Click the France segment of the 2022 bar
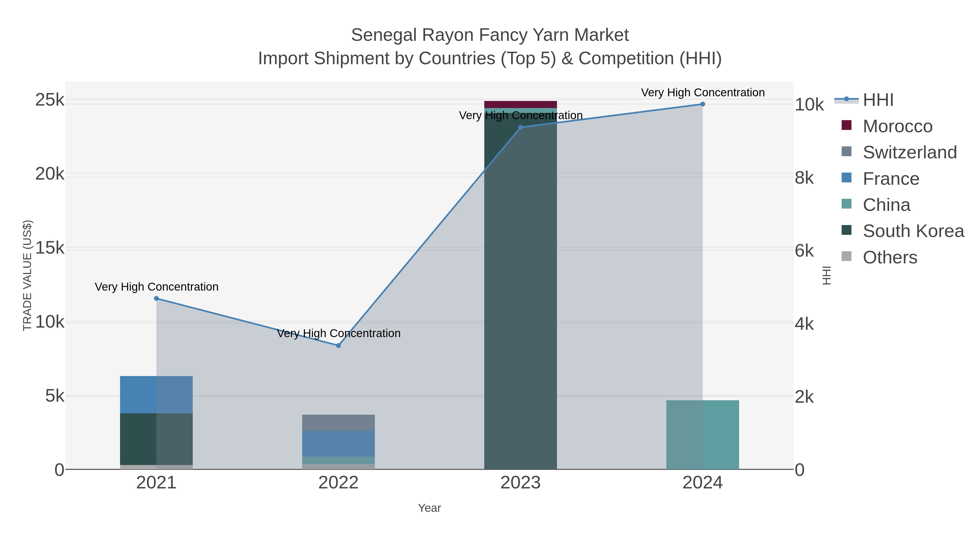This screenshot has width=980, height=551. click(339, 444)
